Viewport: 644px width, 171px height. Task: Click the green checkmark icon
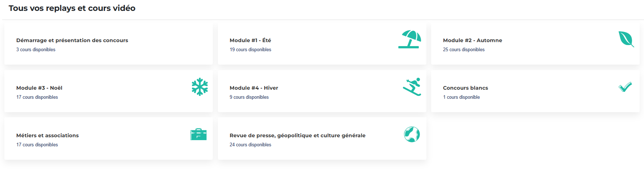(625, 87)
